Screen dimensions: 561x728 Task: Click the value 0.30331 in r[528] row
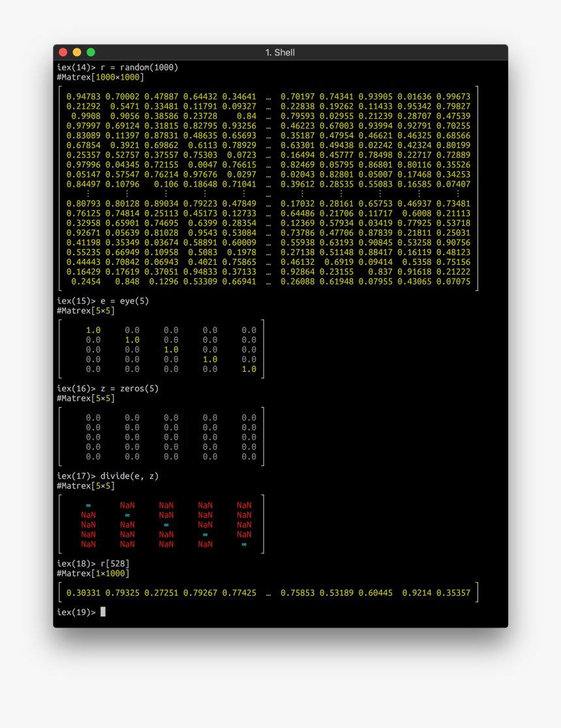click(83, 593)
